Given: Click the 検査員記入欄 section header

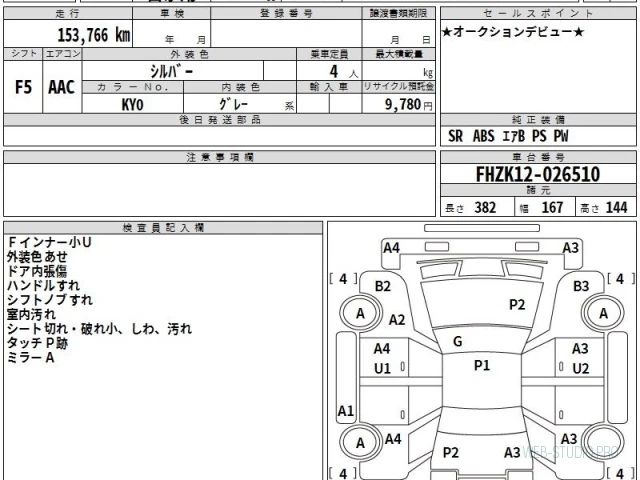Looking at the screenshot, I should point(163,228).
